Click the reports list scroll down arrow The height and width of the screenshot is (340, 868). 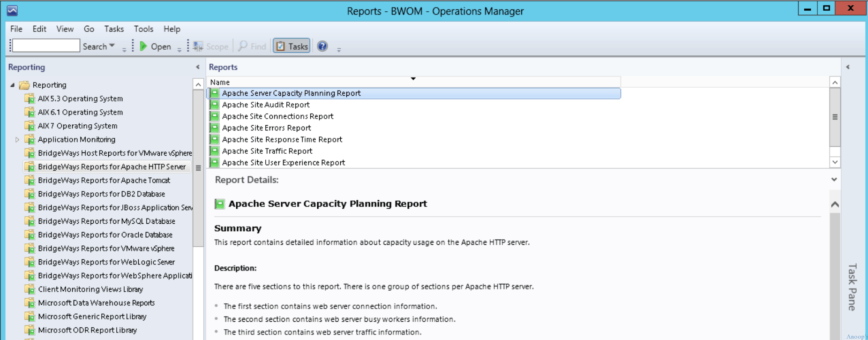click(835, 162)
